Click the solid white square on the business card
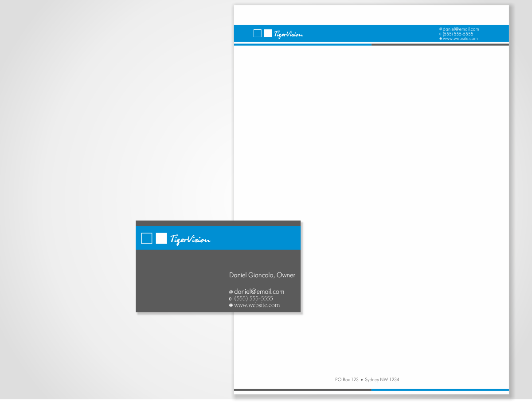This screenshot has width=532, height=402. click(161, 238)
